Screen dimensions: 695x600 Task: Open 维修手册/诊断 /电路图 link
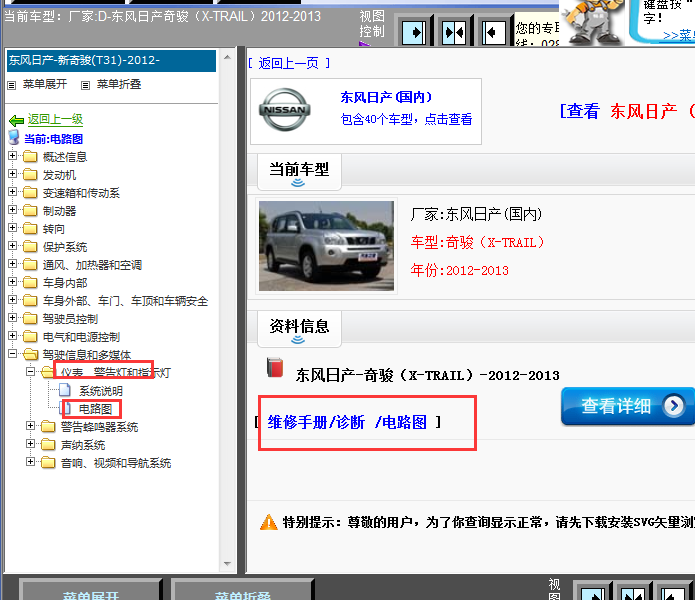click(x=347, y=422)
